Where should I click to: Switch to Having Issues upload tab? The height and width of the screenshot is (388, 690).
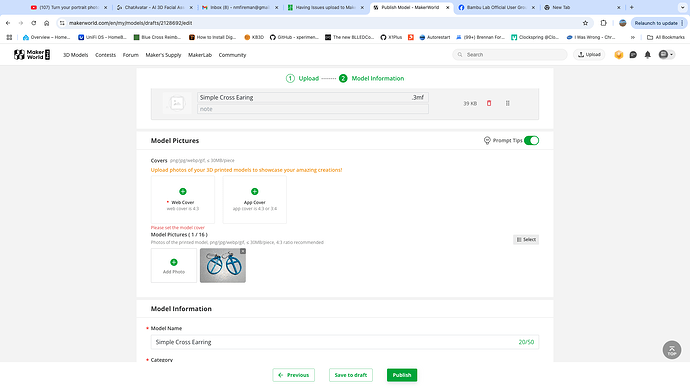click(326, 7)
